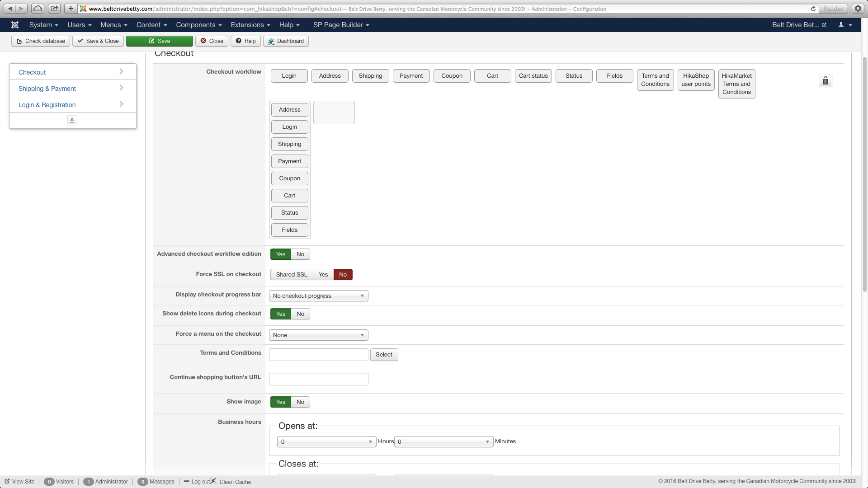The height and width of the screenshot is (488, 868).
Task: Click the green Save button
Action: [160, 41]
